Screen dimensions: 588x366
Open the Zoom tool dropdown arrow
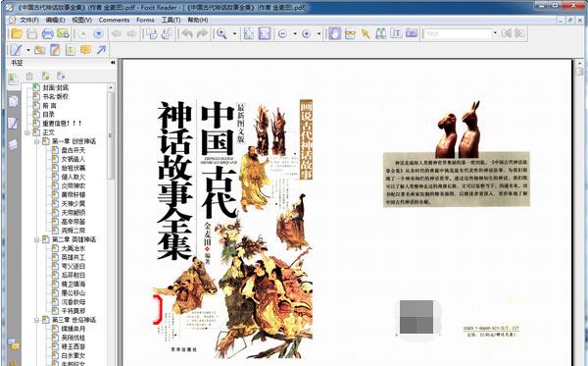pyautogui.click(x=235, y=34)
